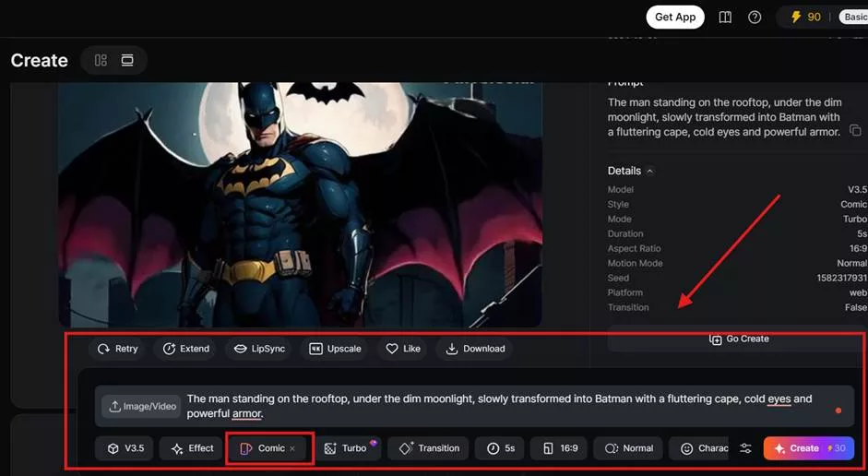The image size is (868, 476).
Task: Switch to single-column list view
Action: tap(127, 60)
